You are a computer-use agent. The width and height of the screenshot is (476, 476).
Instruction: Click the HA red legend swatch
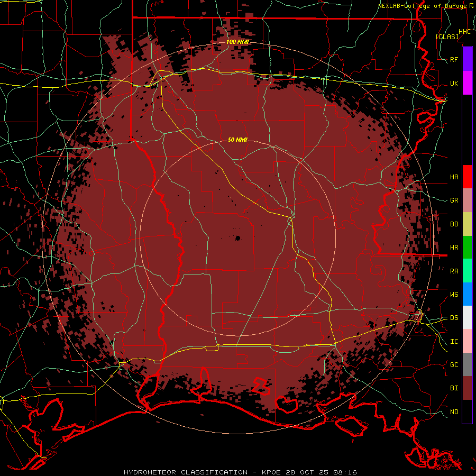tap(467, 177)
